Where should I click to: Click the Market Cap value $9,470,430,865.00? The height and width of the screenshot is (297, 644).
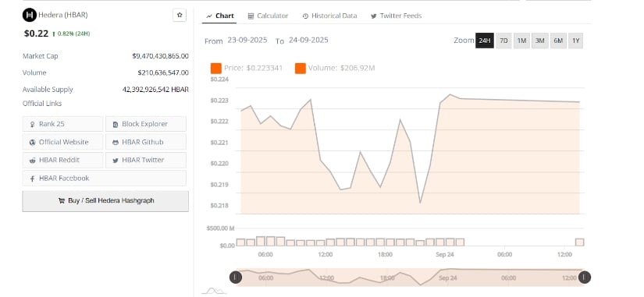(161, 56)
